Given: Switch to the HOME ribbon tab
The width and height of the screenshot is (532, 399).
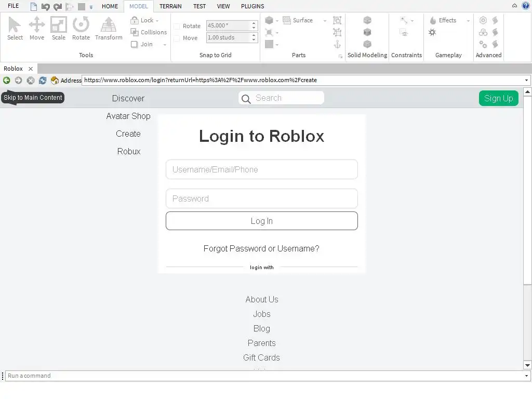Looking at the screenshot, I should pos(110,6).
